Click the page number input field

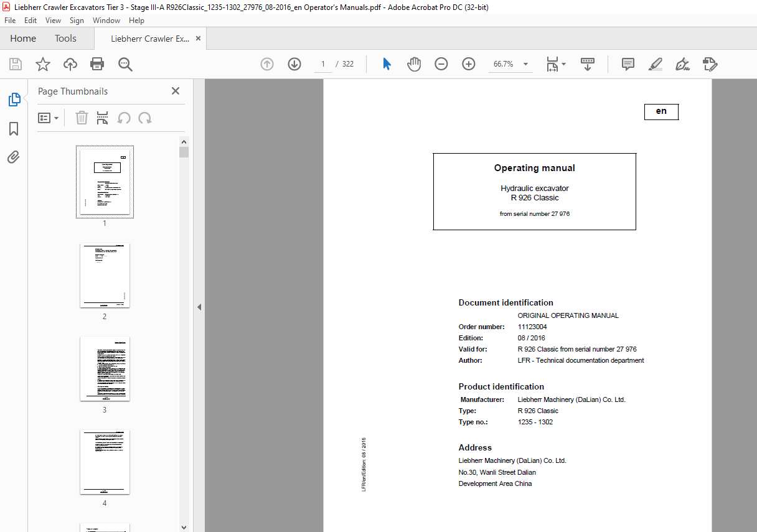(x=323, y=64)
